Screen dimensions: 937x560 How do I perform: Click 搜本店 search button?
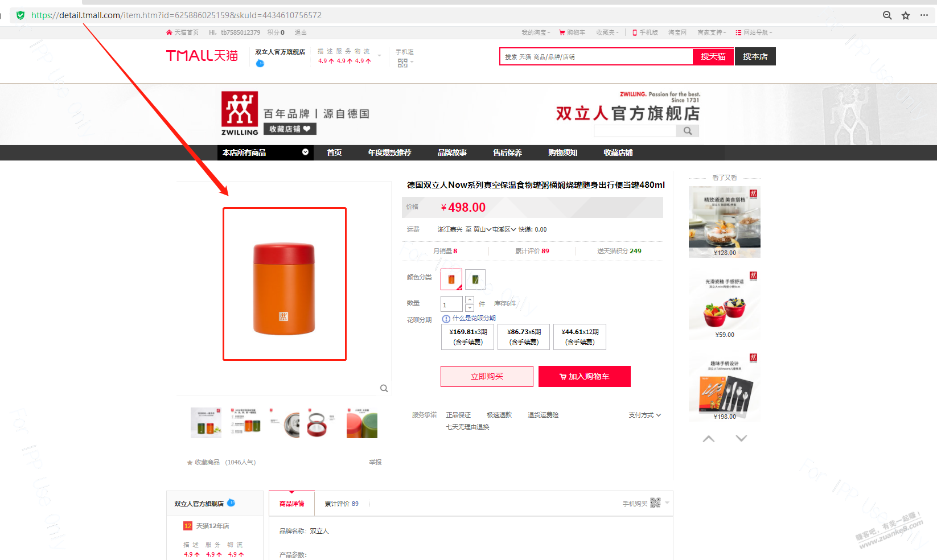(755, 56)
